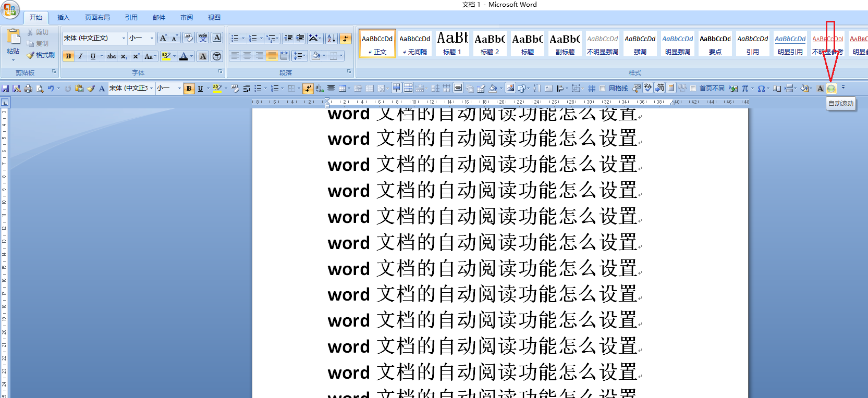
Task: Open the Bullets list dropdown arrow in ribbon
Action: click(243, 39)
